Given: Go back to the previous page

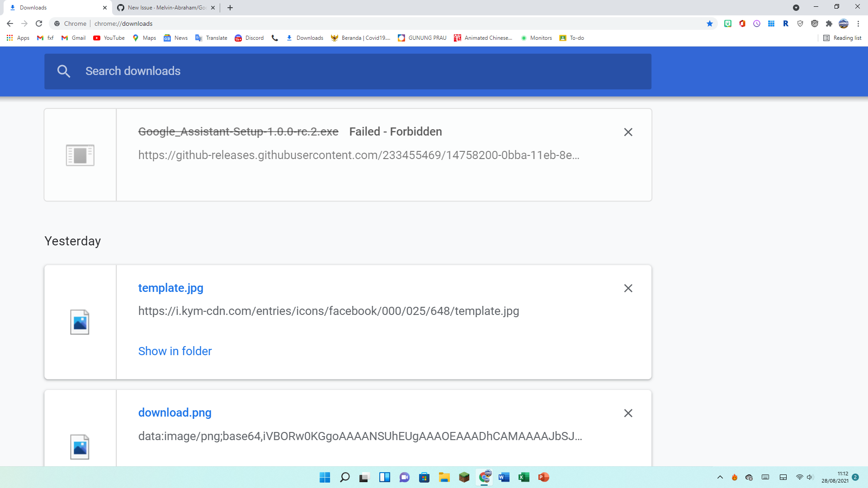Looking at the screenshot, I should click(10, 23).
